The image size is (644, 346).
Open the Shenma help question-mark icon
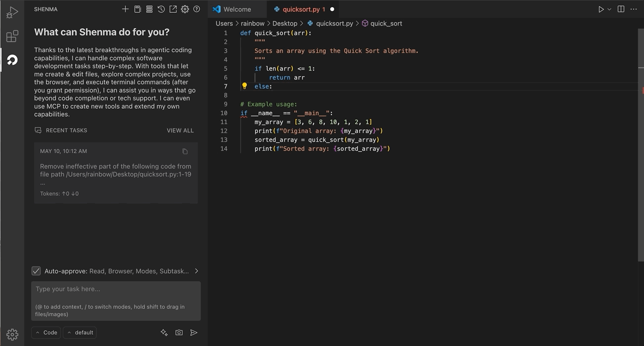pyautogui.click(x=197, y=9)
